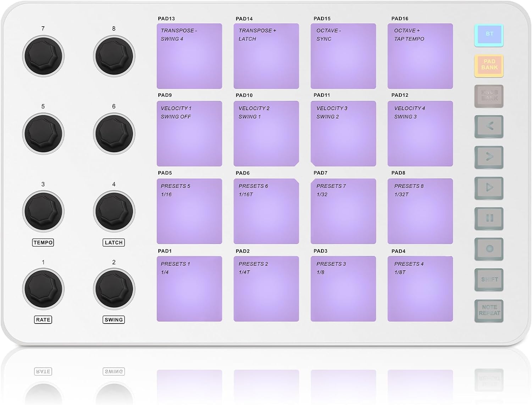The image size is (532, 405).
Task: Tap the right arrow button
Action: [x=489, y=157]
